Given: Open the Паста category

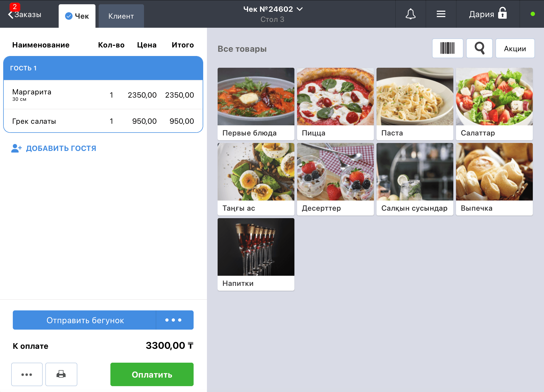Looking at the screenshot, I should pos(415,104).
